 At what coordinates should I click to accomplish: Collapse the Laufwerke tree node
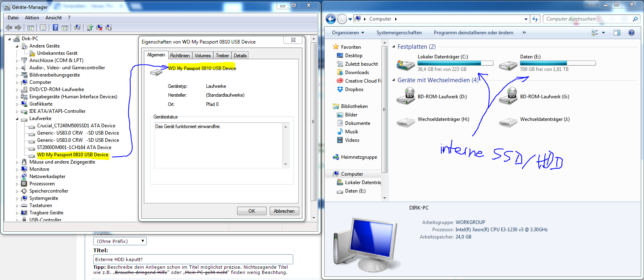click(17, 119)
